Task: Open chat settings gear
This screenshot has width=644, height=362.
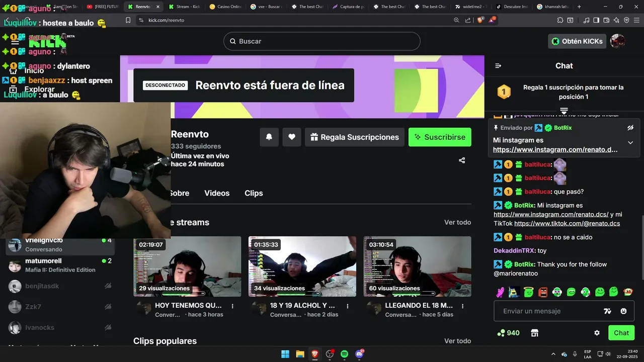Action: 597,333
